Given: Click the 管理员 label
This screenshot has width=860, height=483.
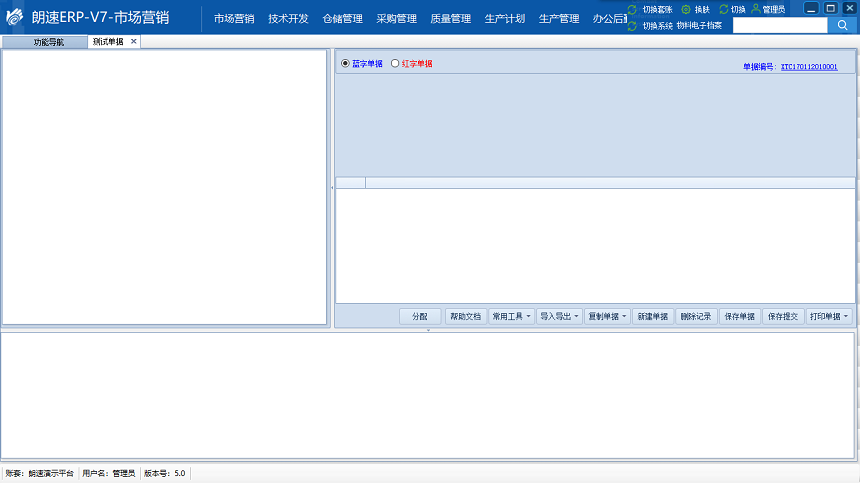Looking at the screenshot, I should pos(774,10).
